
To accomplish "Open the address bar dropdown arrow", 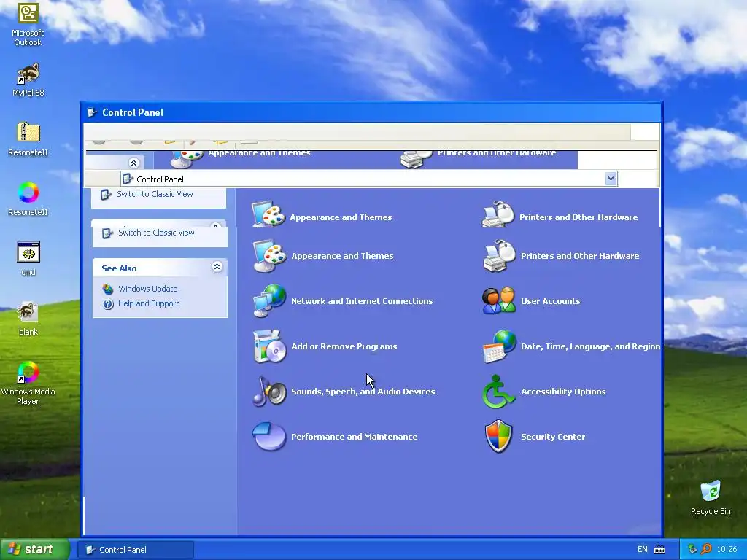I will point(611,179).
